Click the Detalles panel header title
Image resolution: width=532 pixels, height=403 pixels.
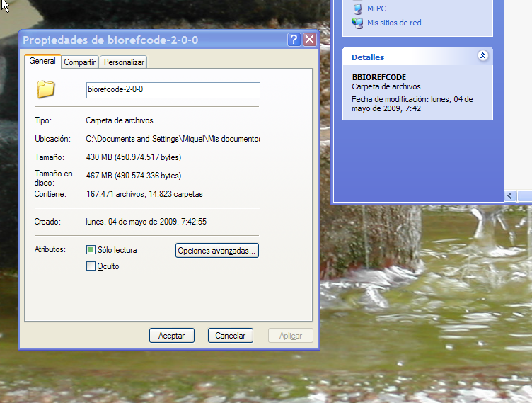click(x=368, y=57)
